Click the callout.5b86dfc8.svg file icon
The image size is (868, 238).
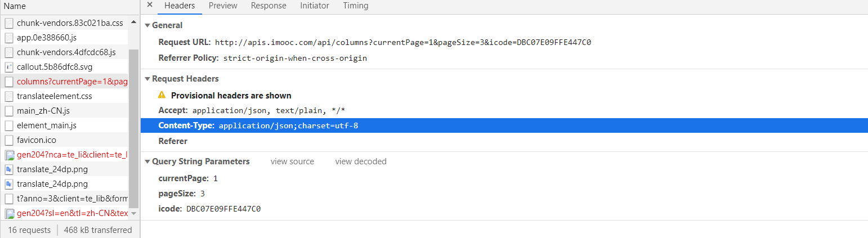(x=9, y=67)
